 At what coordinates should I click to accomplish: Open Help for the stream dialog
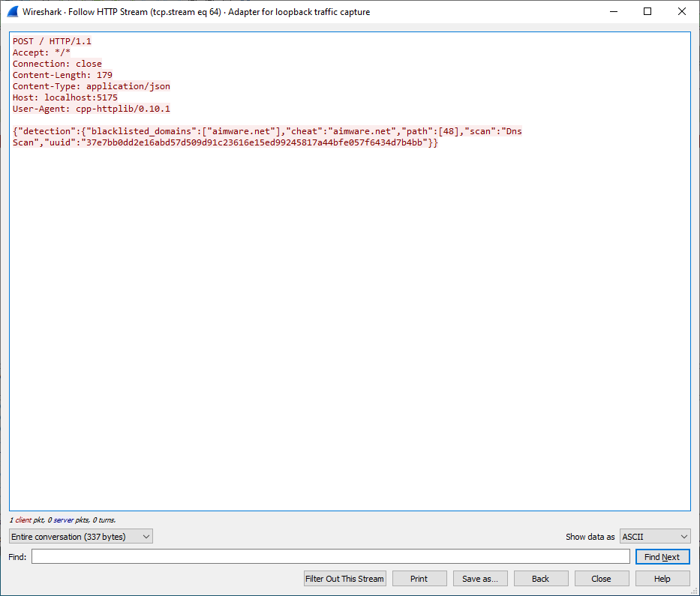(662, 579)
